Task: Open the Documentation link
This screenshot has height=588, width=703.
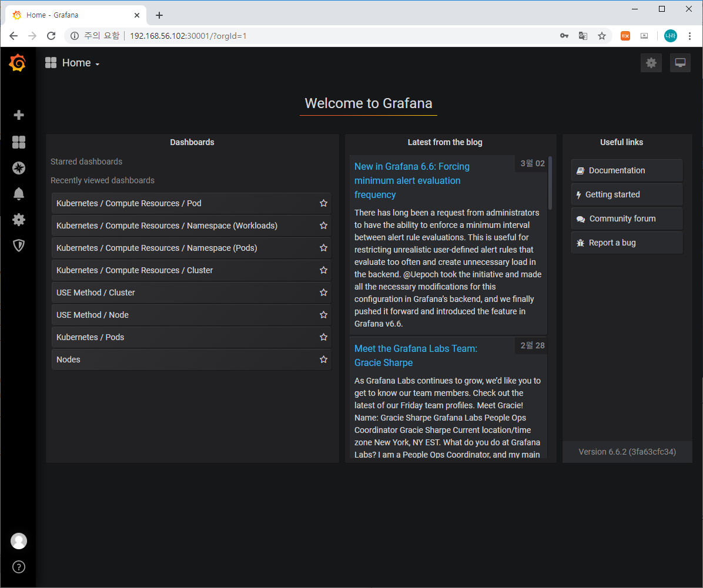Action: (627, 170)
